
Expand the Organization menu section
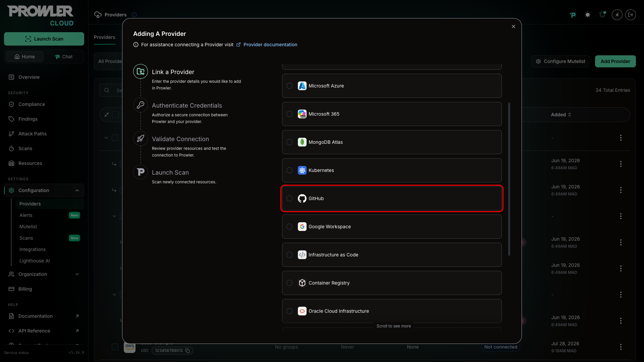(44, 274)
